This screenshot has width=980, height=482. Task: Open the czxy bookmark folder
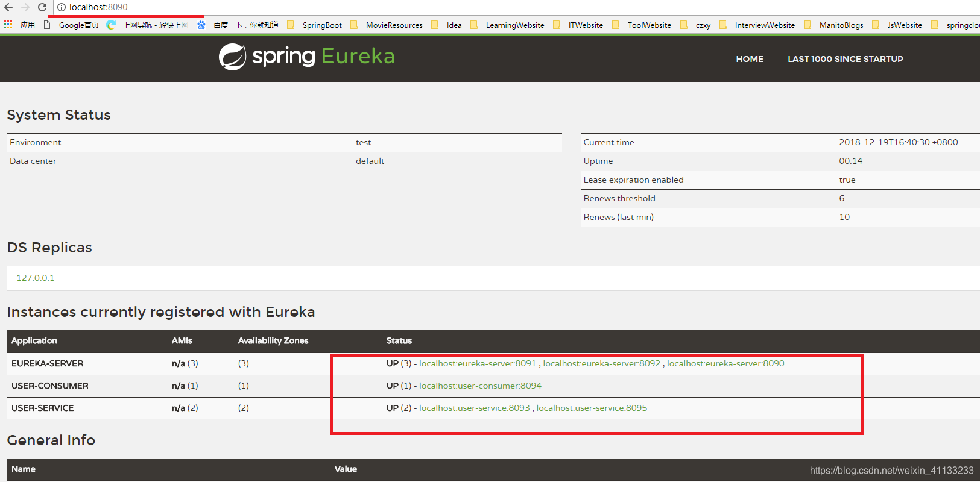(695, 25)
